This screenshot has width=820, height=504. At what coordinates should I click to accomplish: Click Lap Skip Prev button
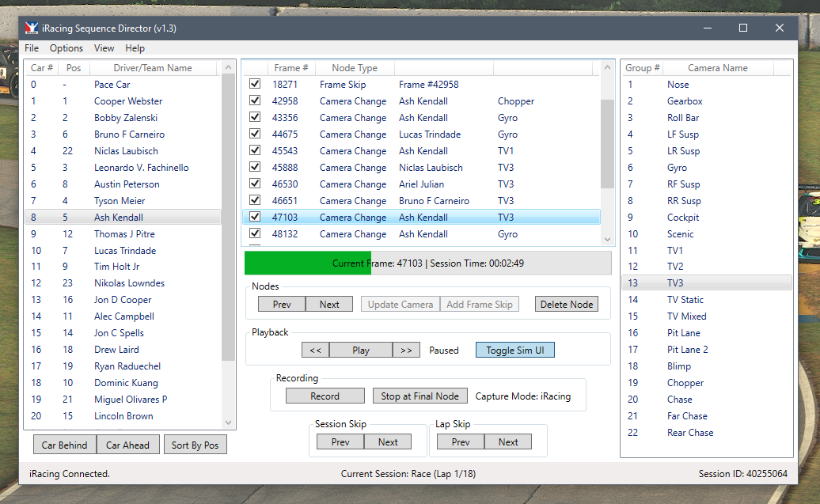tap(461, 441)
